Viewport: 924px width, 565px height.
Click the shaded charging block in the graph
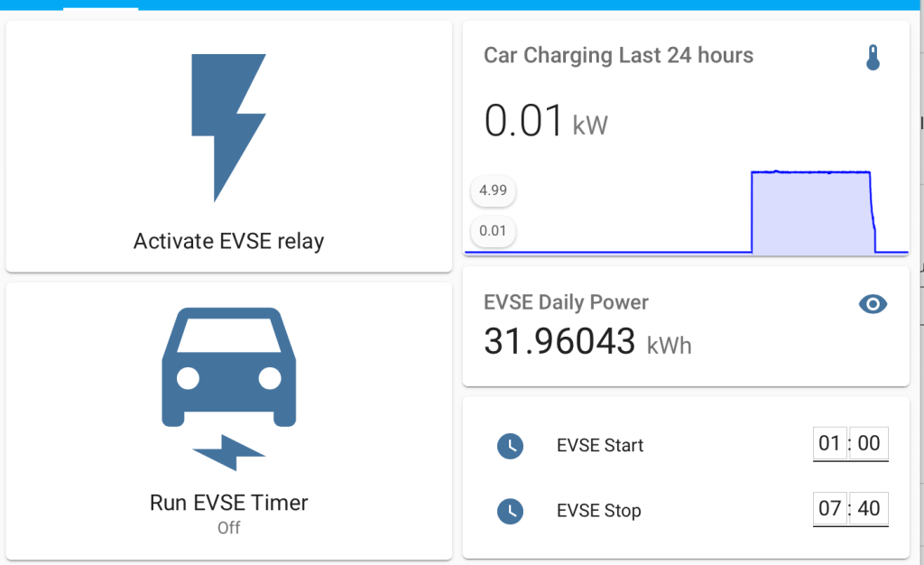point(810,212)
